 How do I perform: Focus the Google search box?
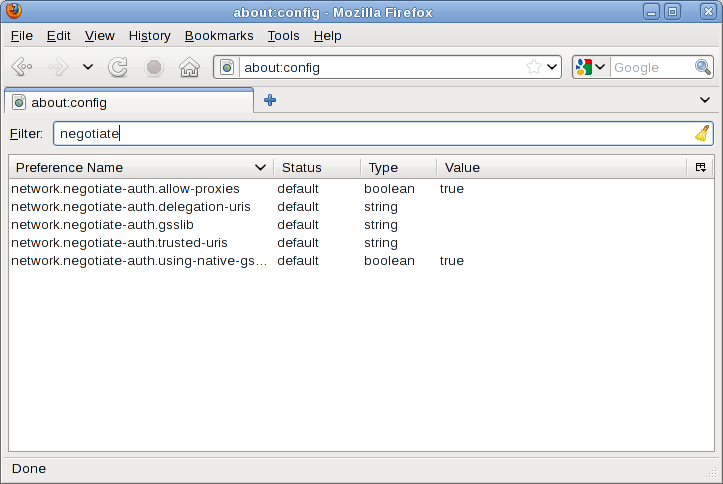tap(652, 67)
